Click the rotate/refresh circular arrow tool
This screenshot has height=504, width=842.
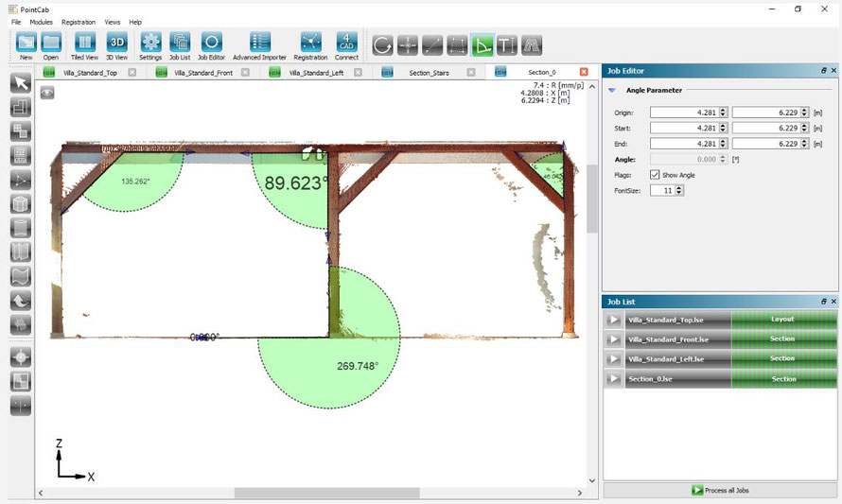tap(382, 45)
